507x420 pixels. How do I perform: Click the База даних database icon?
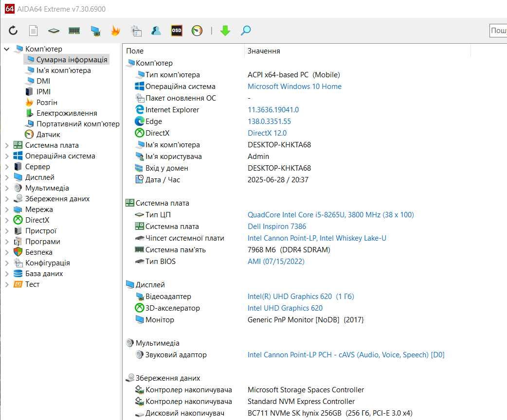[18, 273]
